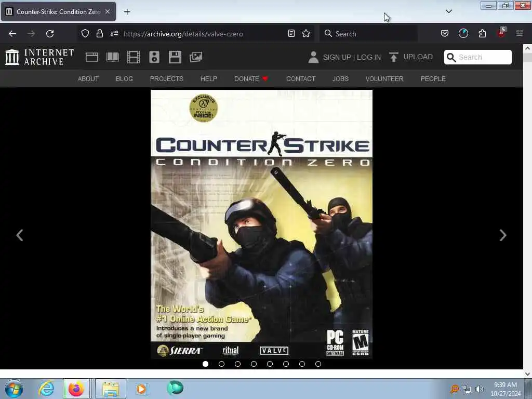
Task: Click the user avatar icon
Action: [x=313, y=57]
